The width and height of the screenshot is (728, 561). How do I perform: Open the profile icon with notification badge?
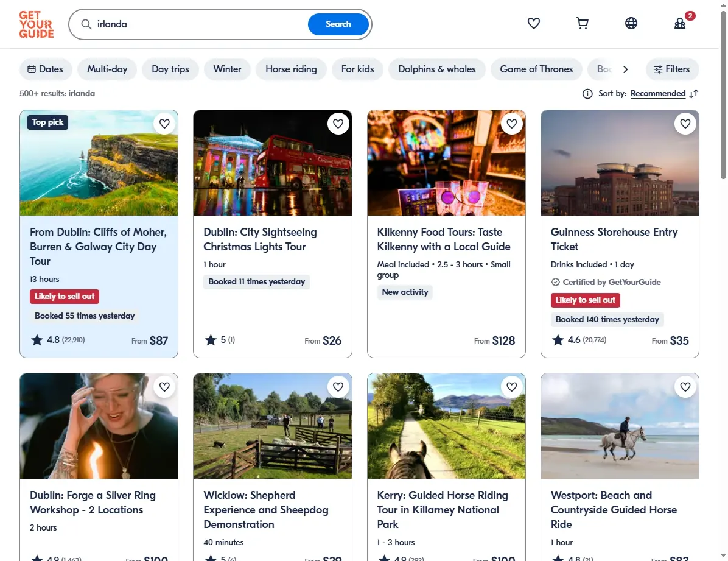(x=680, y=23)
